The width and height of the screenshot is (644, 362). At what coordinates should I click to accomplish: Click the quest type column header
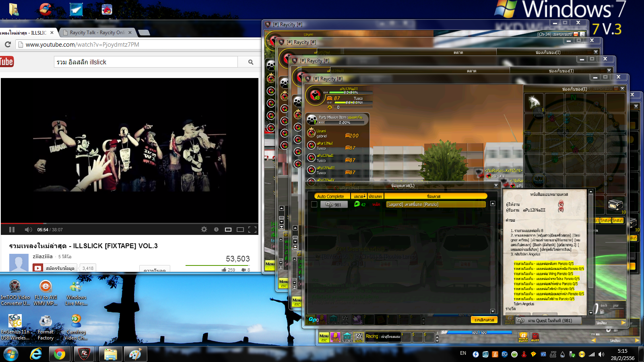[375, 196]
